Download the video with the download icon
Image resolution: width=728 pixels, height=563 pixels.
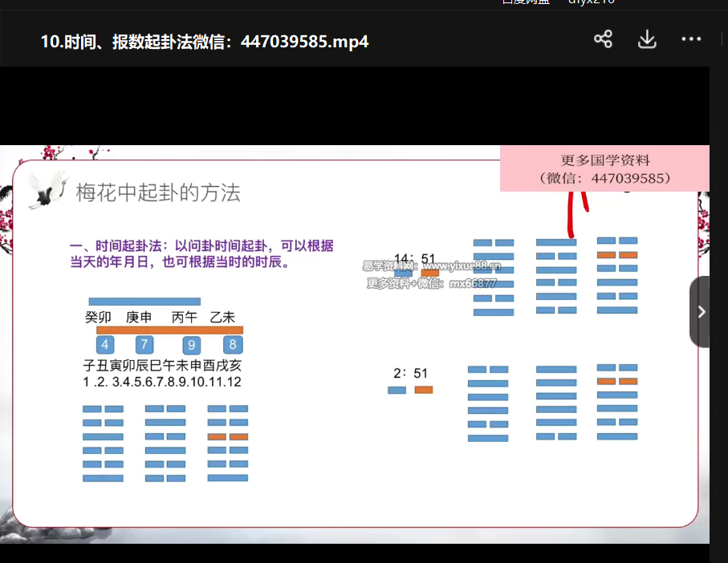[x=647, y=39]
